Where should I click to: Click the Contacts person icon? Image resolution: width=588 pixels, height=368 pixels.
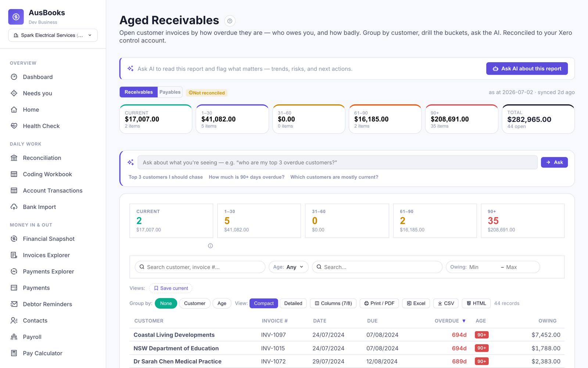(14, 321)
